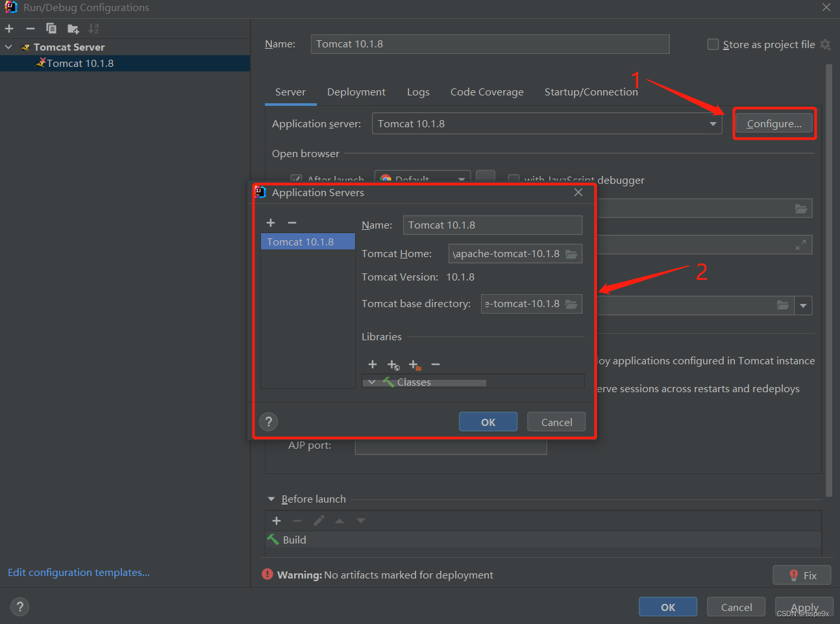Screen dimensions: 840x624
Task: Click the AJP port input field
Action: click(x=451, y=447)
